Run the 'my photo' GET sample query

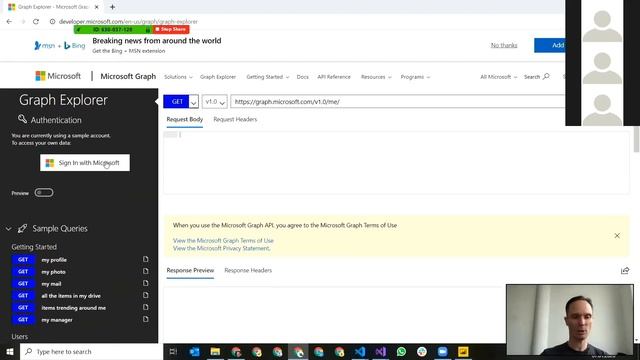point(23,271)
